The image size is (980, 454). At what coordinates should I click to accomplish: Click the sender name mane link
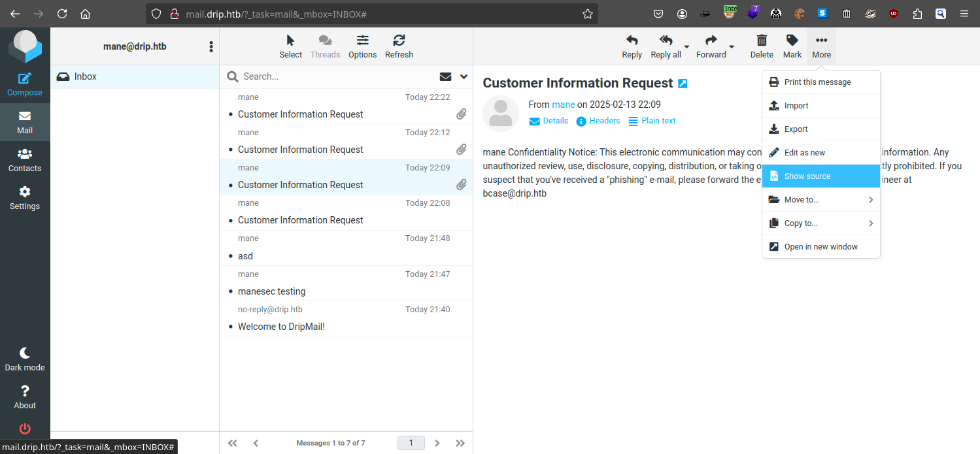pyautogui.click(x=563, y=105)
